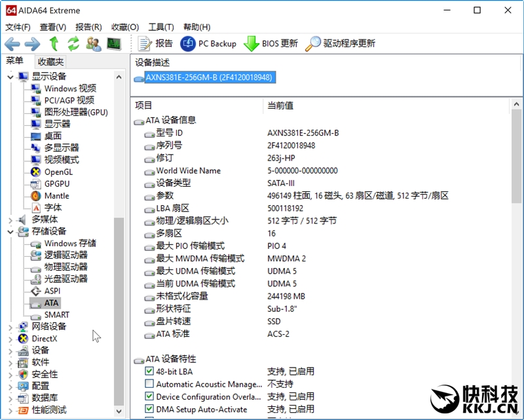
Task: Click the green forward arrow icon
Action: [31, 44]
